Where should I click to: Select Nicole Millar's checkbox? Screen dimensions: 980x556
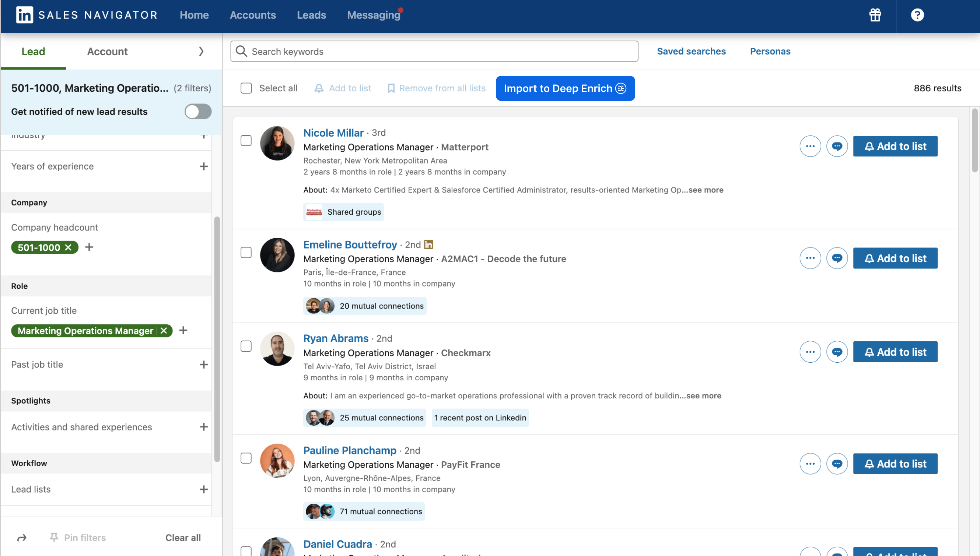coord(246,141)
